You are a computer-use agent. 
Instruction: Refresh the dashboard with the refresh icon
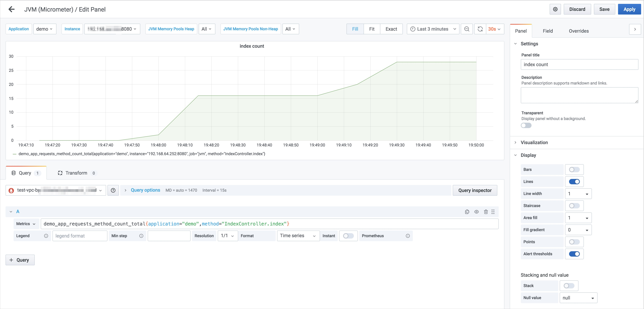[x=480, y=29]
